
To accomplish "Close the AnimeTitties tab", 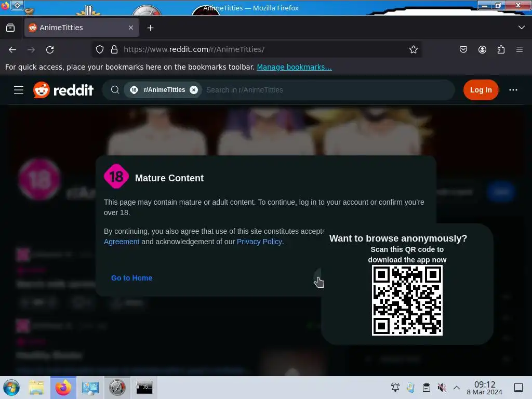I will (x=131, y=28).
